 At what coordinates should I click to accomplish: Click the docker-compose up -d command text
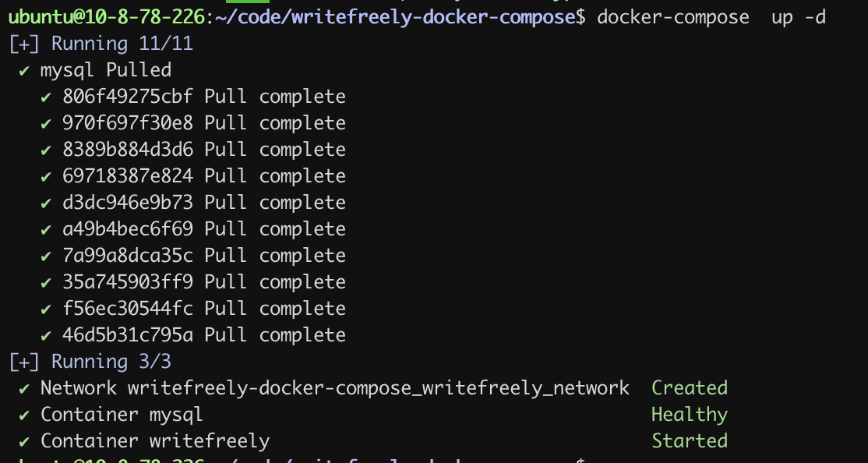click(711, 17)
